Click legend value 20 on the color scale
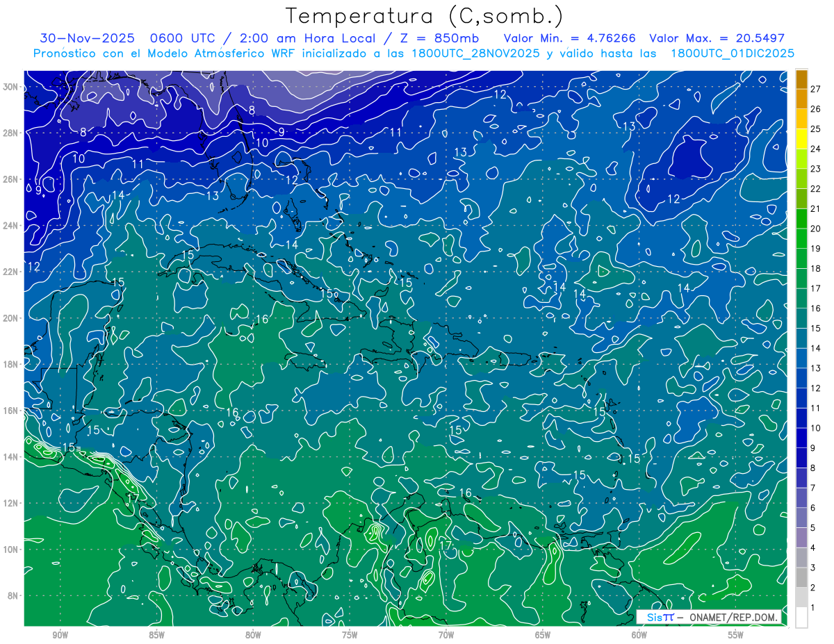This screenshot has width=834, height=644. pyautogui.click(x=816, y=229)
